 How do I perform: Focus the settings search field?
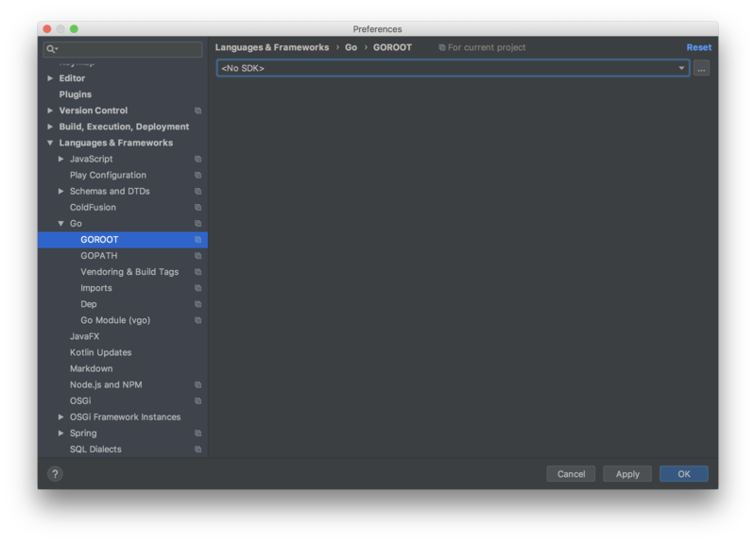pos(123,49)
